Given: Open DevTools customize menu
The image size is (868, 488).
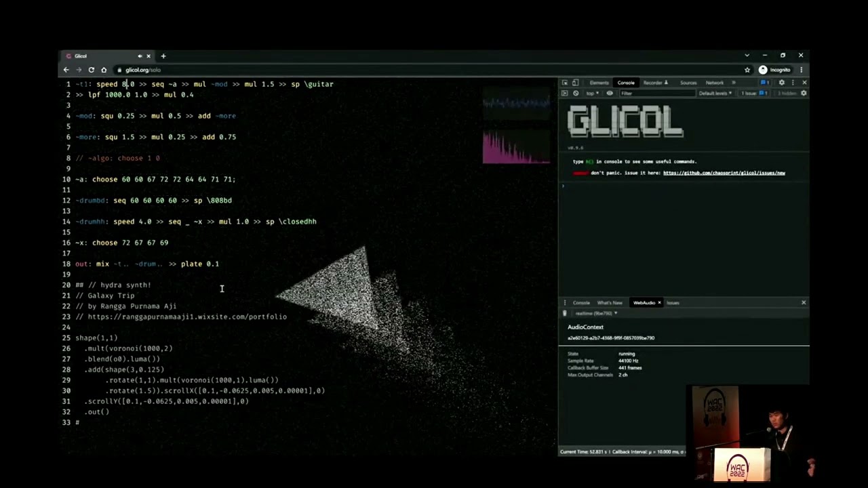Looking at the screenshot, I should [793, 83].
